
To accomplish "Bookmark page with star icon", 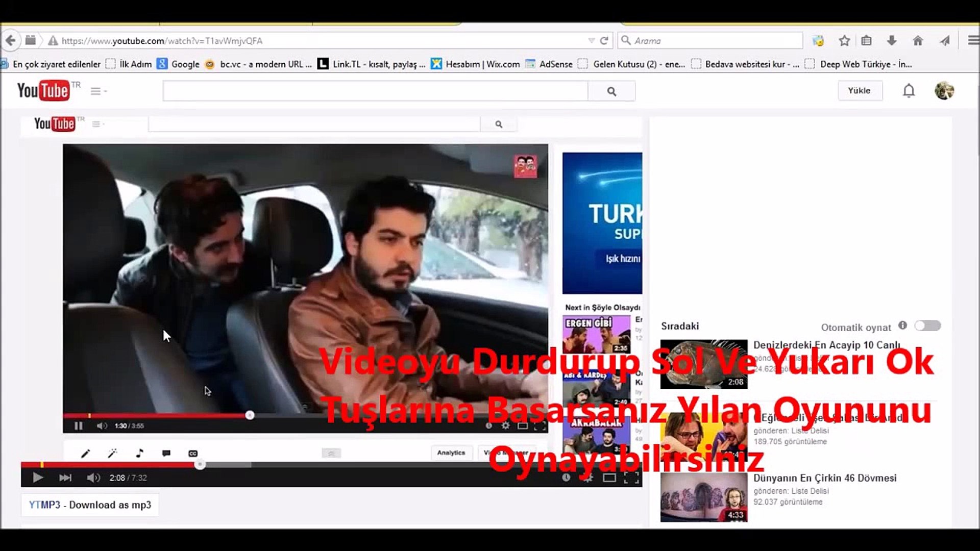I will (x=844, y=41).
